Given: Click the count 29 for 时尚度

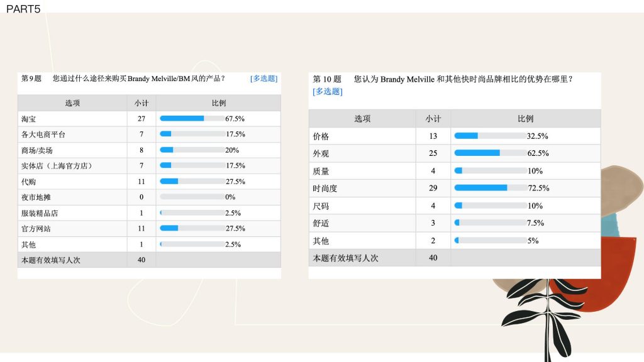Looking at the screenshot, I should (x=433, y=188).
